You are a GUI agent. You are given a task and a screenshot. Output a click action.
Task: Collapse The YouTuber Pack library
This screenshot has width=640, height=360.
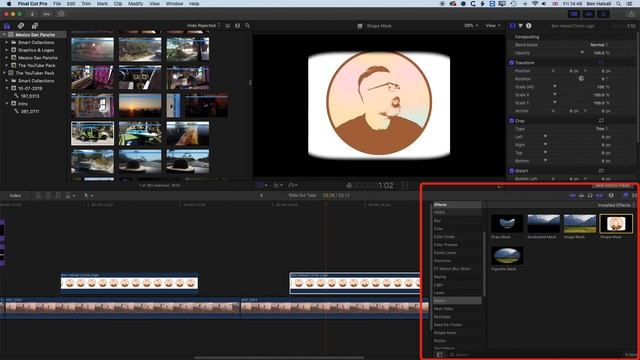pos(4,73)
